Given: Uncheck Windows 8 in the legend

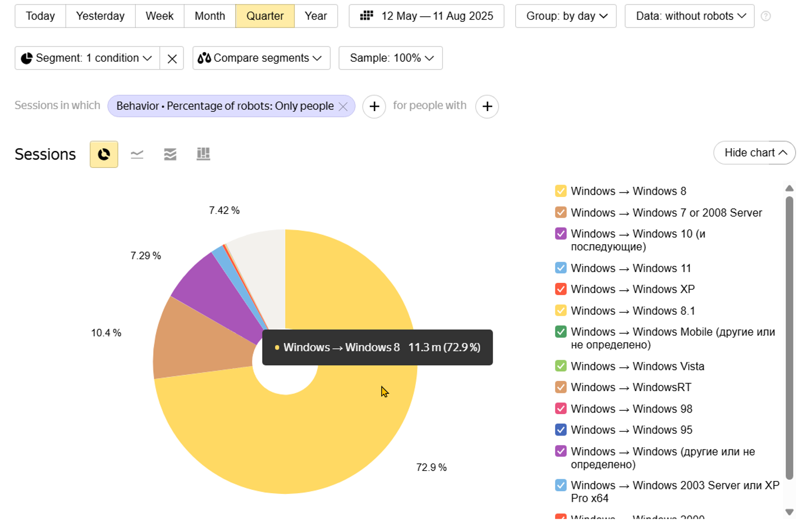Looking at the screenshot, I should pyautogui.click(x=561, y=191).
